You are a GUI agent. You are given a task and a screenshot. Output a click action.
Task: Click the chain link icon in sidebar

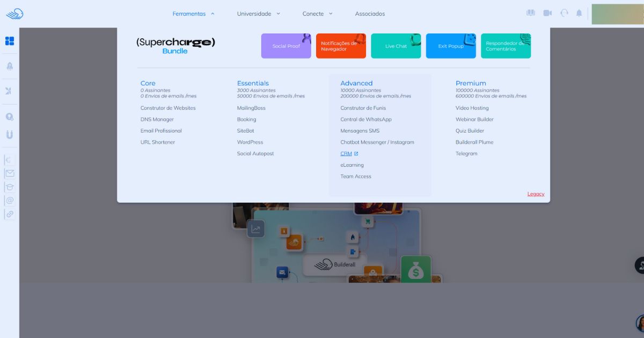click(x=10, y=214)
